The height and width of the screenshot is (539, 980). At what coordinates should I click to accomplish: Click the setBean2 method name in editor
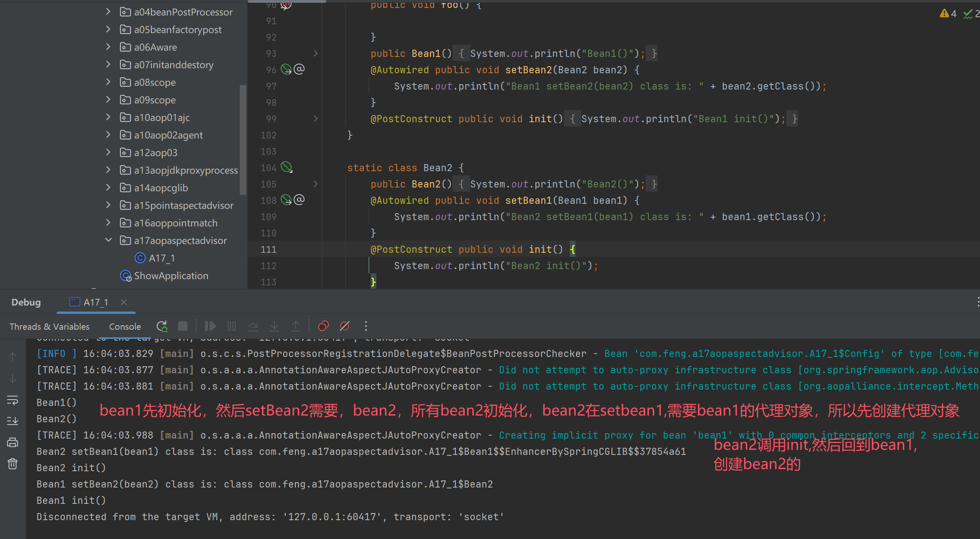click(529, 70)
